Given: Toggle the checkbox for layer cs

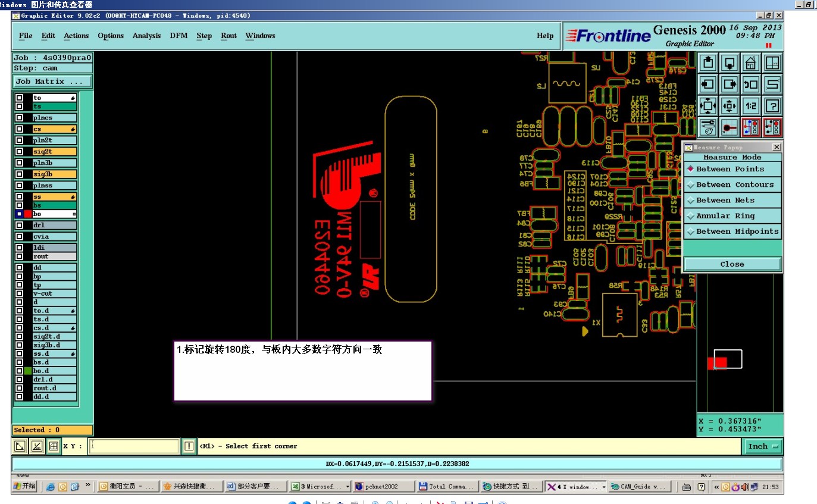Looking at the screenshot, I should coord(20,129).
